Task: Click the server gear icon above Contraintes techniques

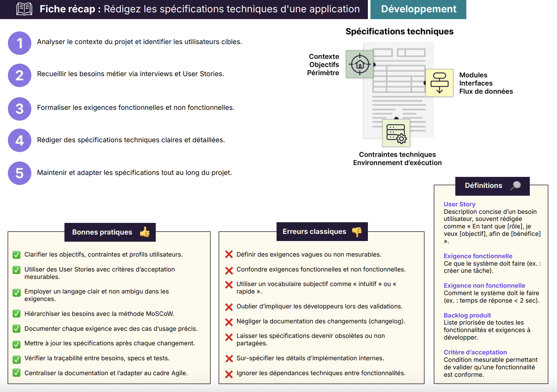Action: pyautogui.click(x=396, y=133)
